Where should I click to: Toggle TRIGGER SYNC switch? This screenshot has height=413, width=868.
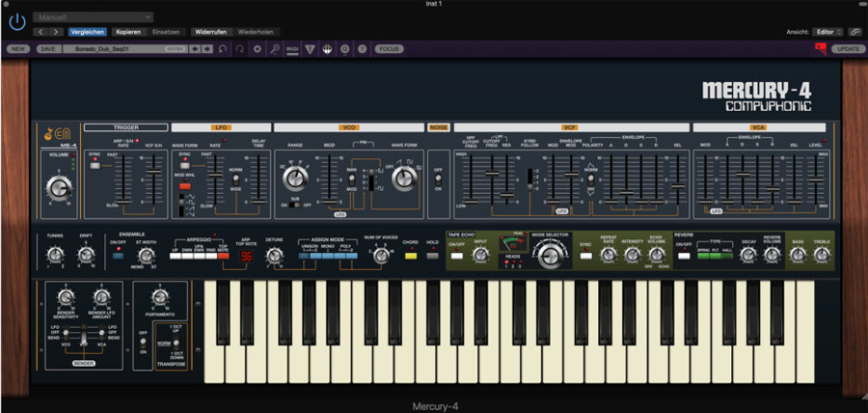click(95, 165)
